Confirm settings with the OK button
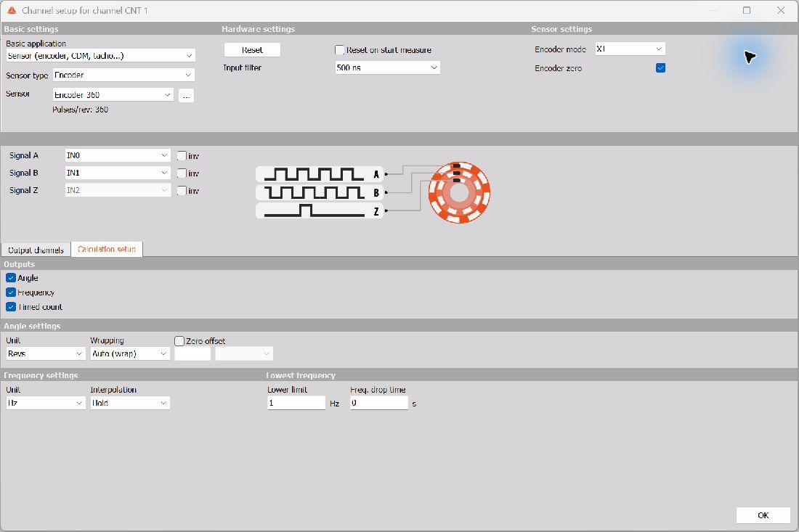 (x=763, y=515)
